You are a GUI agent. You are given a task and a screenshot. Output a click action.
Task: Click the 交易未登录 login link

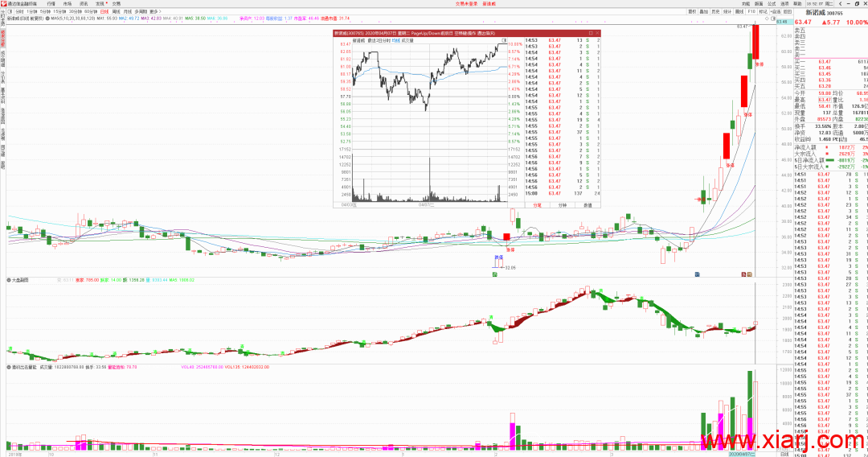(x=466, y=3)
